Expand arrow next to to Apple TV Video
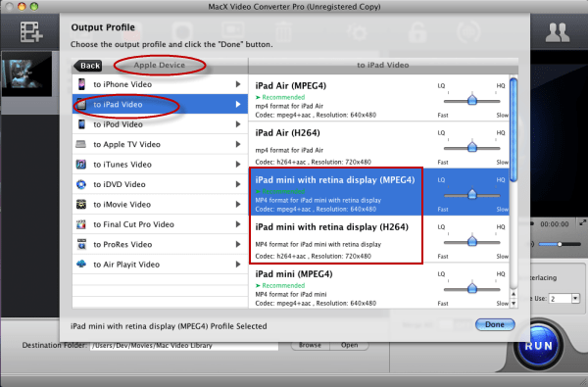588x387 pixels. (238, 144)
